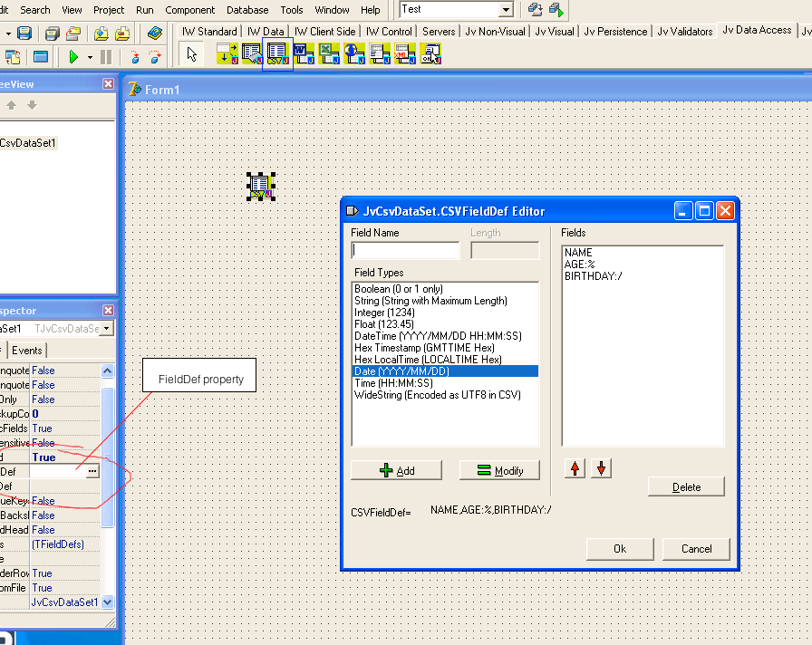Choose WideString (Encoded as UTF8 in CSV) type
The width and height of the screenshot is (812, 645).
438,395
